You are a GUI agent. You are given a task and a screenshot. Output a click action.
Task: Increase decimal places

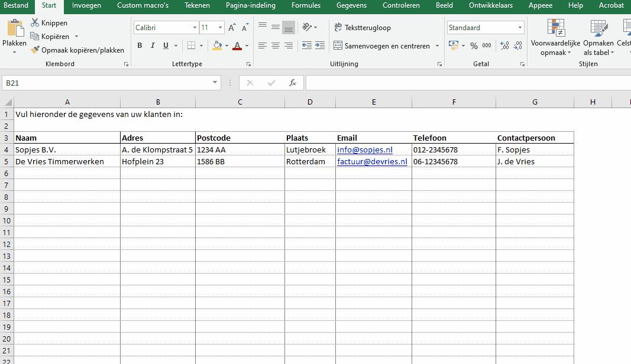click(504, 46)
